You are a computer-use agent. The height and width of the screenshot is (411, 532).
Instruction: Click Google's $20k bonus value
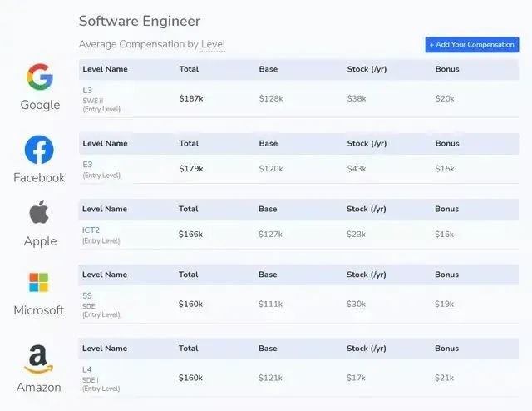[445, 98]
